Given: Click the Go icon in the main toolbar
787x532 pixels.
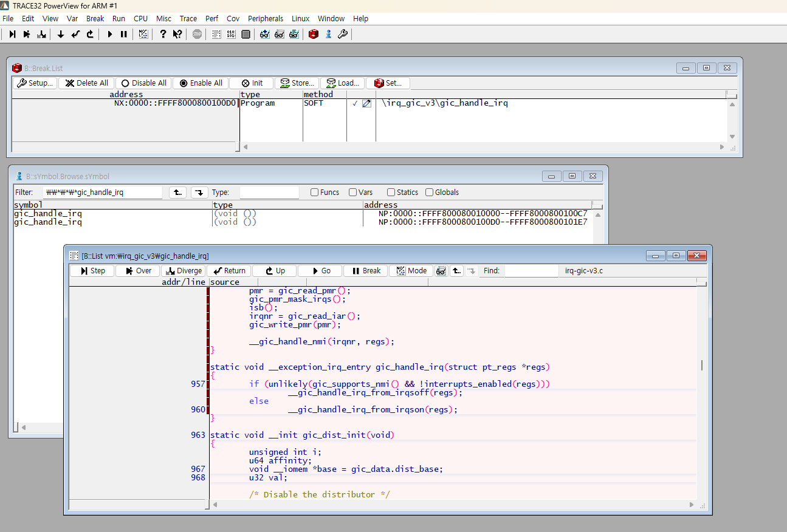Looking at the screenshot, I should 109,34.
